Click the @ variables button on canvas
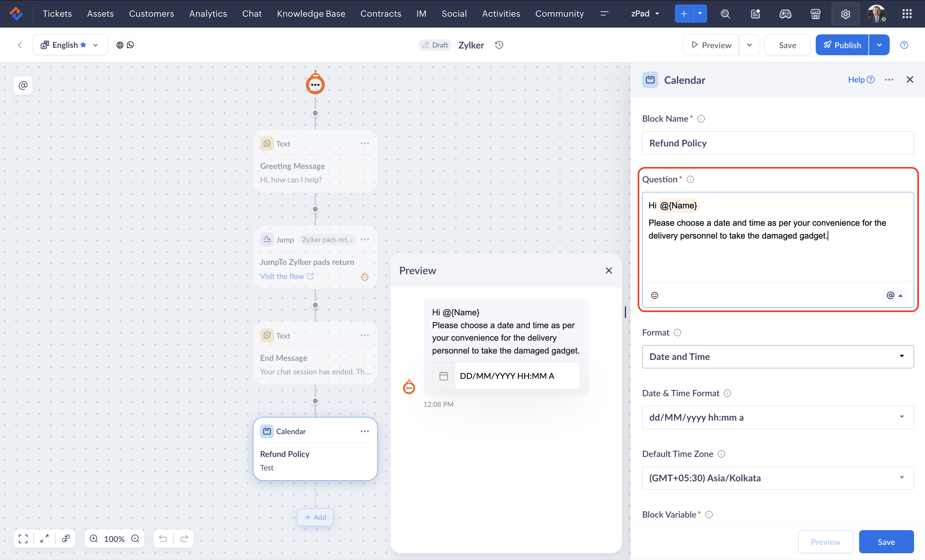This screenshot has width=925, height=560. (x=23, y=85)
